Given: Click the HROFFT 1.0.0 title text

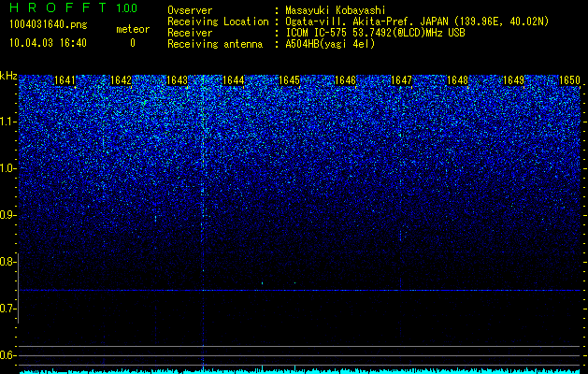Looking at the screenshot, I should [x=73, y=7].
